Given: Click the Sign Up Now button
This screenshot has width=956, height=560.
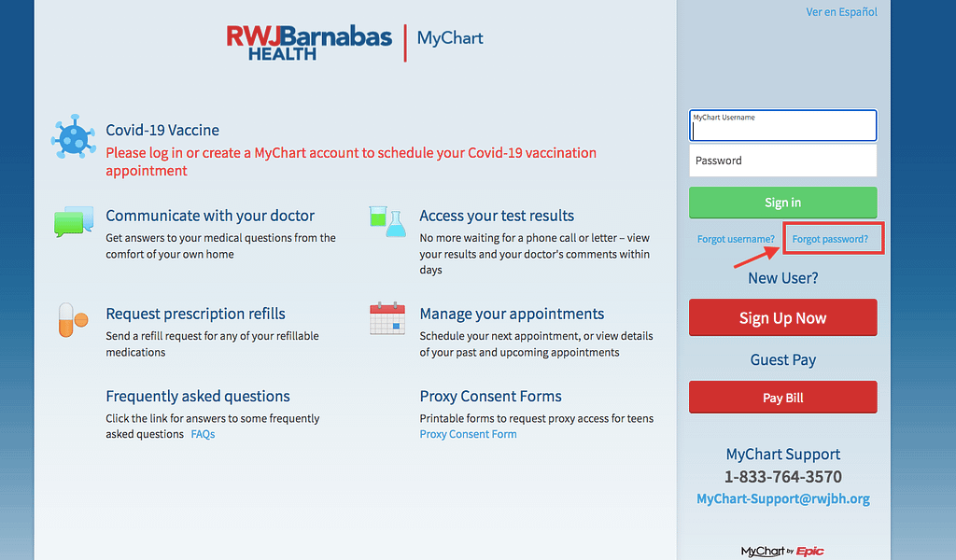Looking at the screenshot, I should tap(783, 317).
